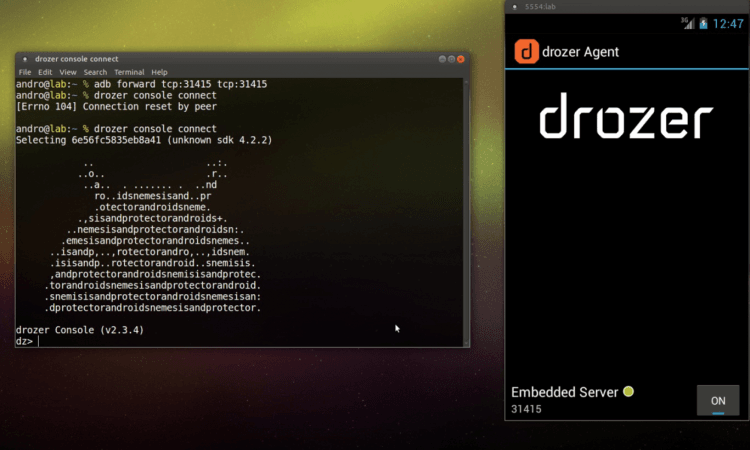
Task: Click the orange drozer Agent app icon
Action: (x=526, y=52)
